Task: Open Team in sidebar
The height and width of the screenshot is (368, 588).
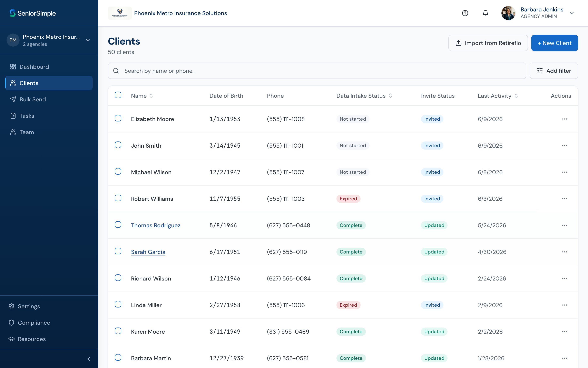Action: (x=49, y=132)
